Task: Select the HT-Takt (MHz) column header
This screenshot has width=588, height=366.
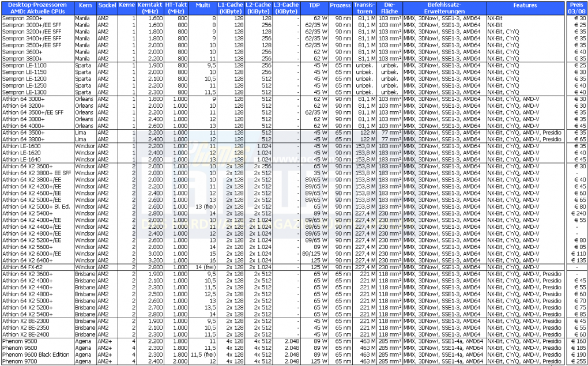Action: pyautogui.click(x=176, y=8)
